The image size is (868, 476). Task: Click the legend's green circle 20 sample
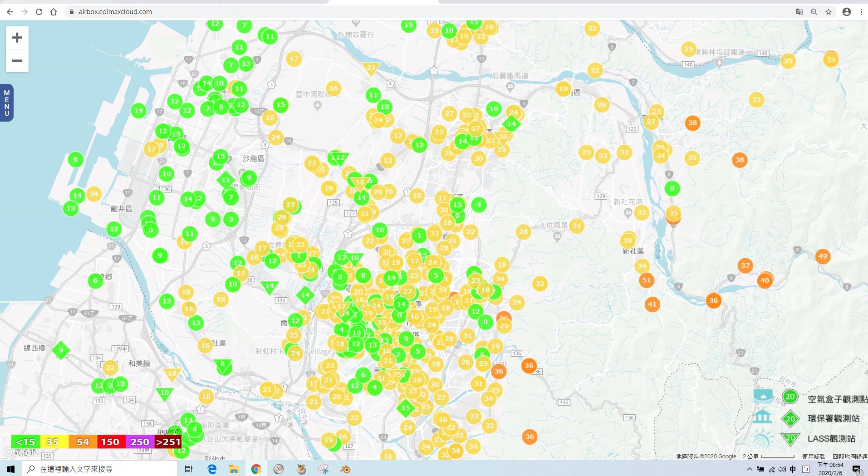pyautogui.click(x=790, y=397)
